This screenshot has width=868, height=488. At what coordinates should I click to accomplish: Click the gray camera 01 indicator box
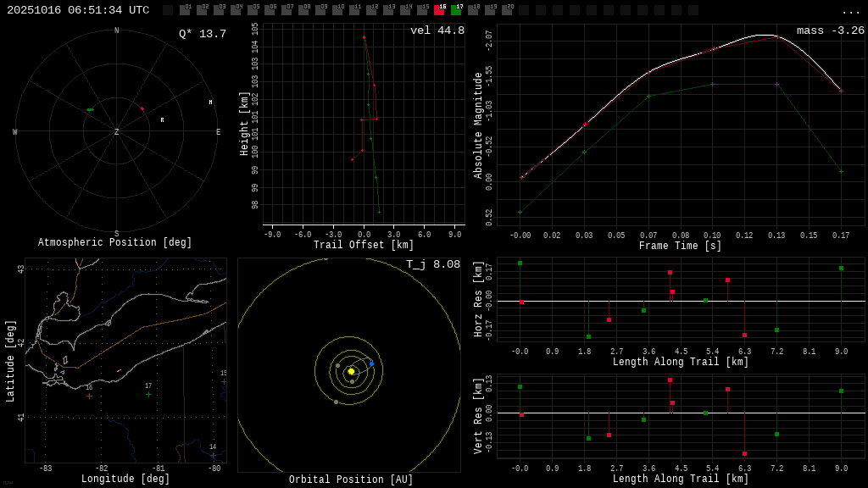point(185,10)
